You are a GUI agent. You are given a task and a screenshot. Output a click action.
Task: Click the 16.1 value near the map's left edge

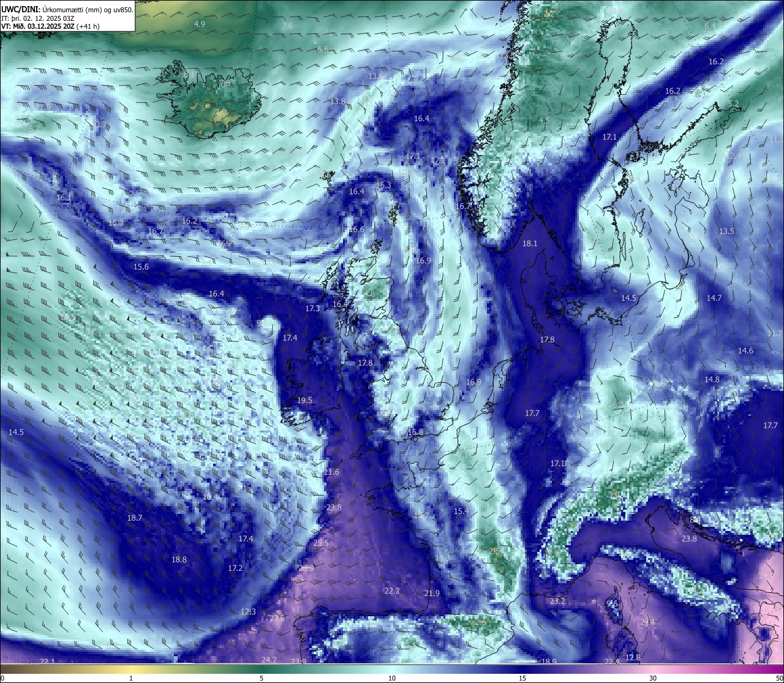coord(64,197)
